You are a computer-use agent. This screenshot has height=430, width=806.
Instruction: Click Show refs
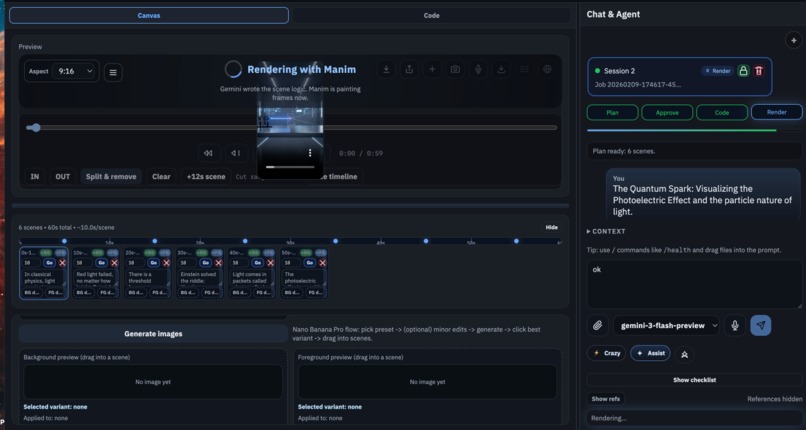606,399
